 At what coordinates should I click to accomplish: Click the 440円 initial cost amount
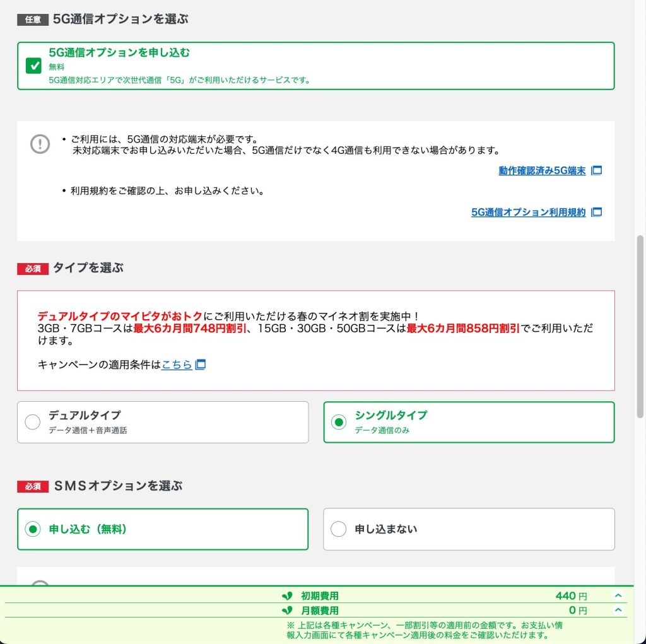(x=570, y=595)
